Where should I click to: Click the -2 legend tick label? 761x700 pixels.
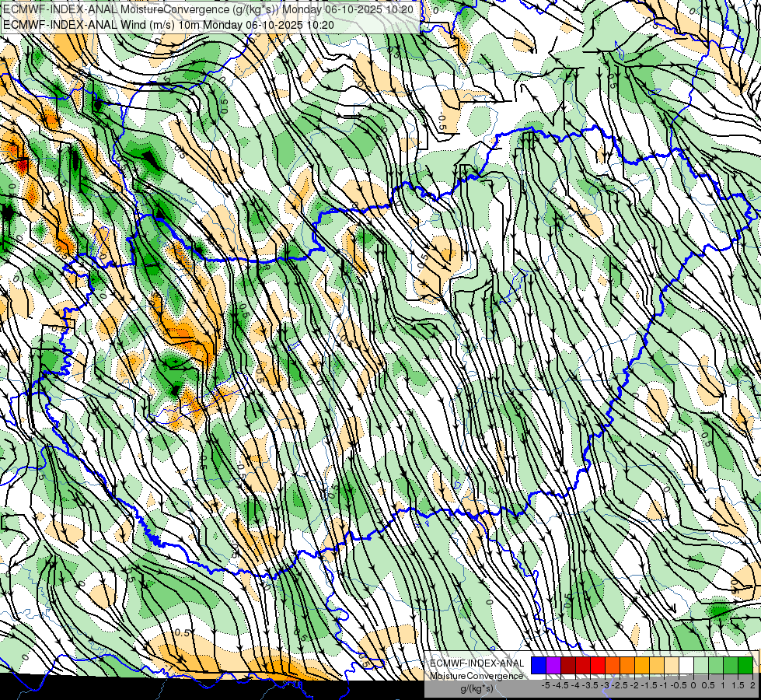point(634,685)
